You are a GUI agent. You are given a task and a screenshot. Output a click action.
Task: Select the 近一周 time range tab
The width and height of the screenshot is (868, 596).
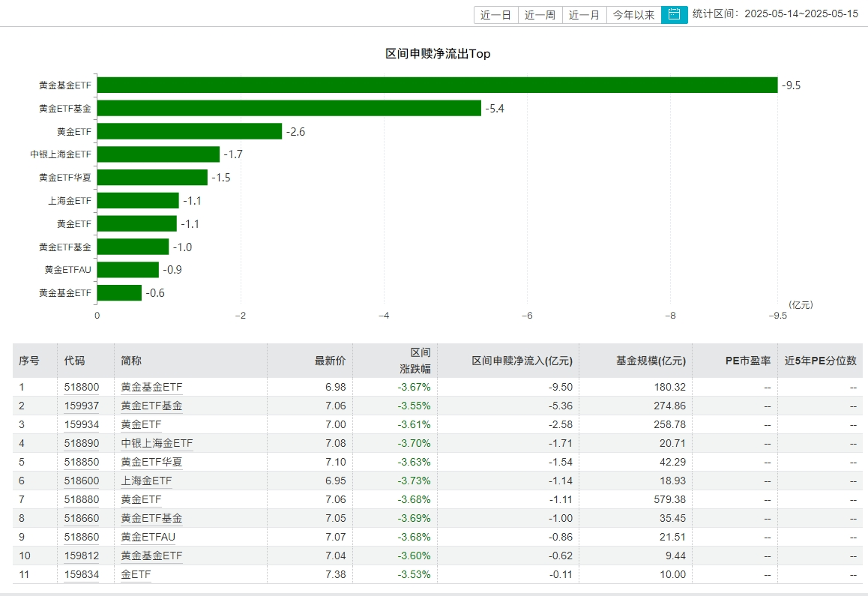(540, 15)
